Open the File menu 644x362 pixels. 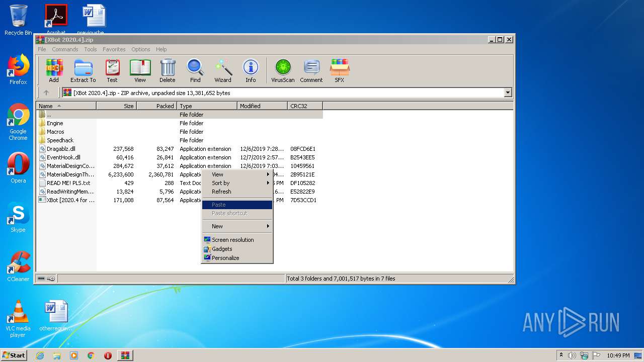click(x=42, y=49)
